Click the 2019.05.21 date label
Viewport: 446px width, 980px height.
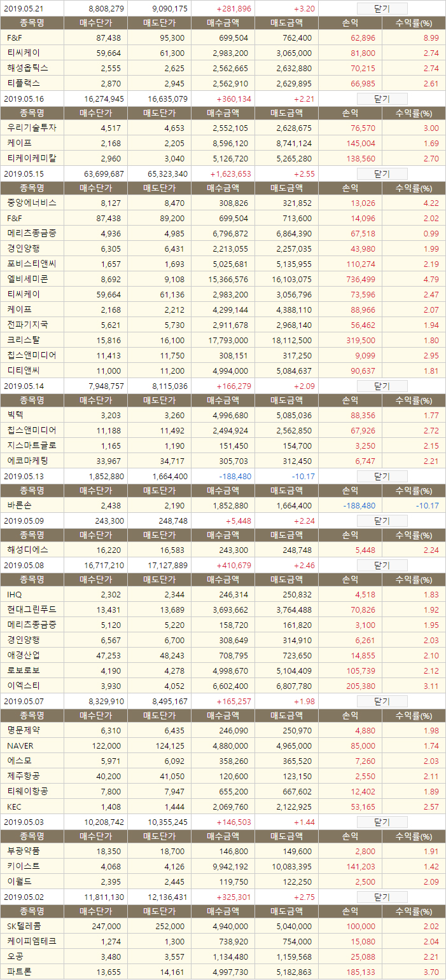click(24, 9)
